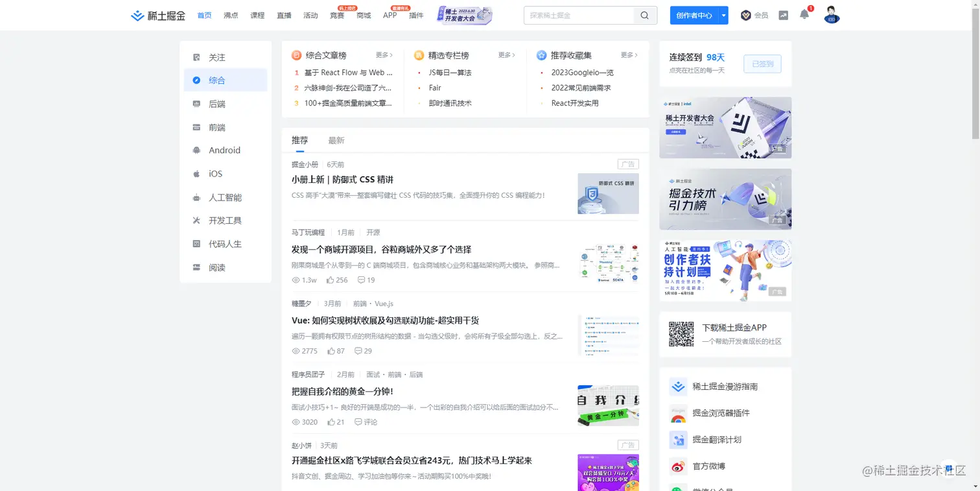The image size is (980, 491).
Task: Open the 即时通讯技术 column
Action: coord(450,103)
